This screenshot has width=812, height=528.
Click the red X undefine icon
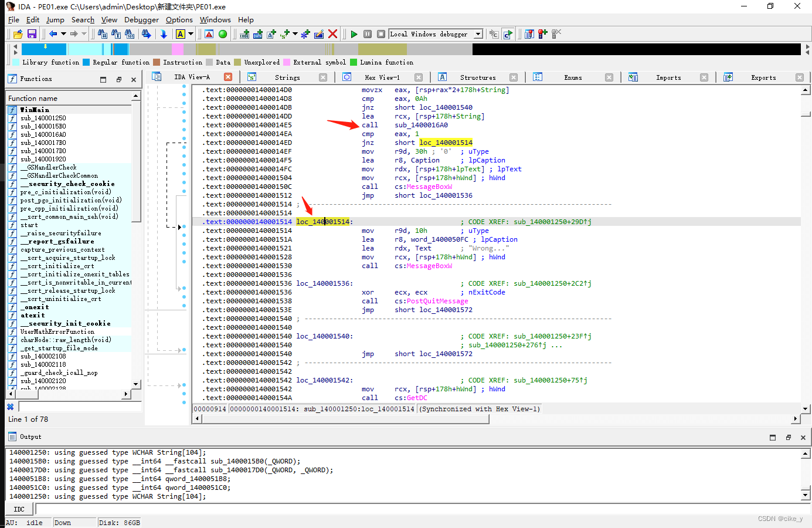332,34
